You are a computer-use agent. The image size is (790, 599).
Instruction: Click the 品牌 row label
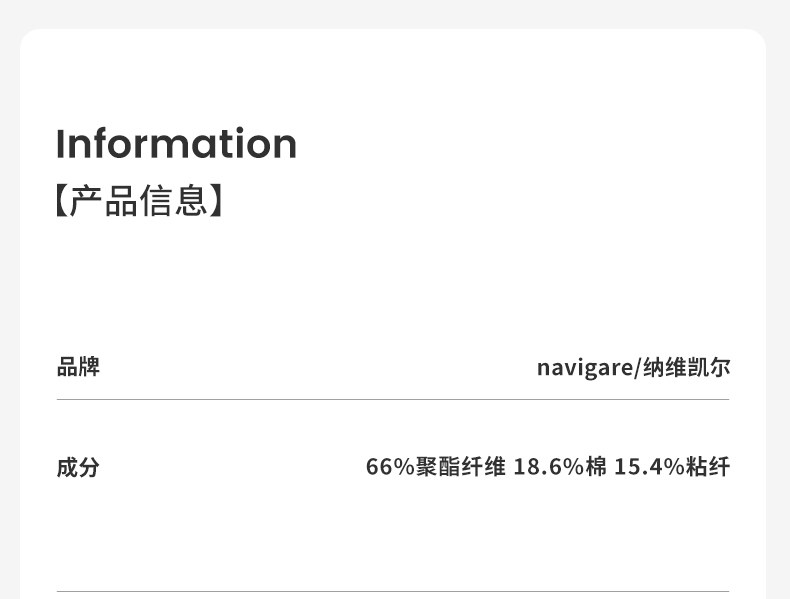[x=78, y=367]
